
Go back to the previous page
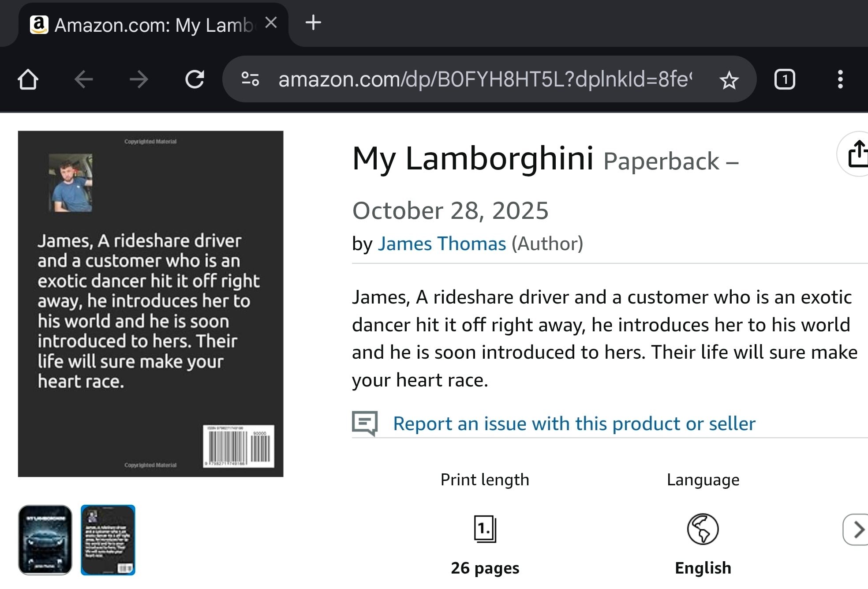(x=83, y=79)
